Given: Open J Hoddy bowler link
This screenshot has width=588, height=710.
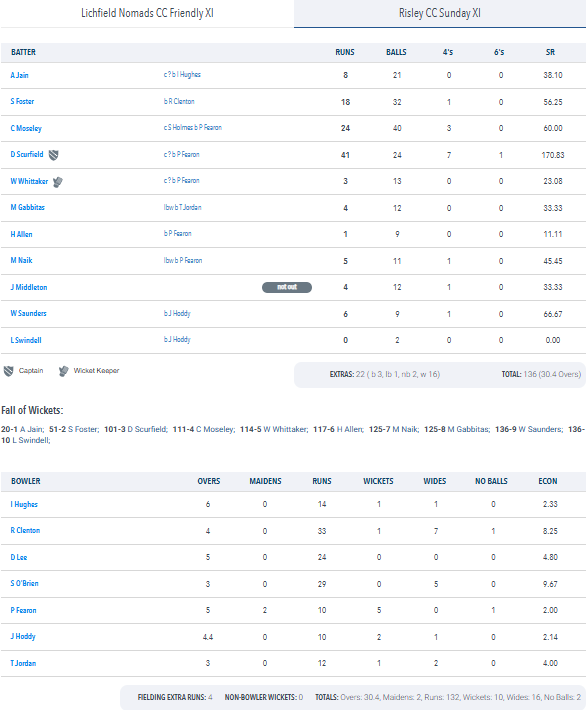Looking at the screenshot, I should click(x=23, y=637).
